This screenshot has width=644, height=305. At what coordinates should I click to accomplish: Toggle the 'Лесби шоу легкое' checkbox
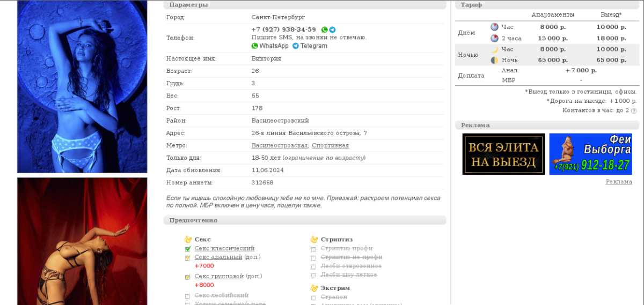[x=314, y=276]
